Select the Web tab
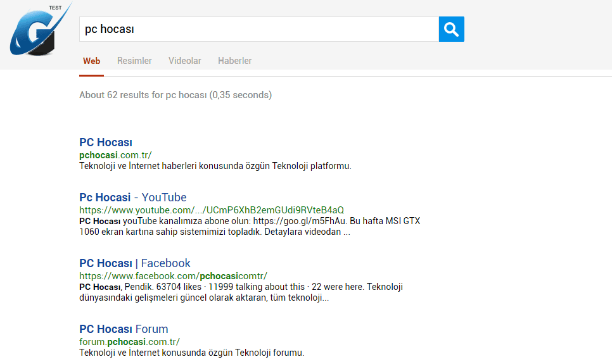 [91, 61]
